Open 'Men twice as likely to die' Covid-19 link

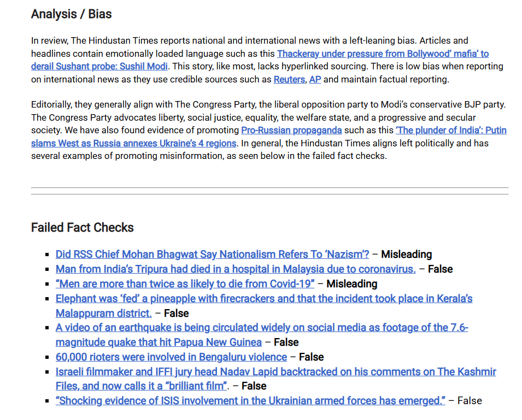(x=185, y=283)
